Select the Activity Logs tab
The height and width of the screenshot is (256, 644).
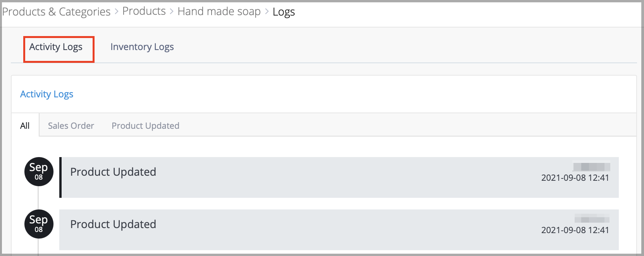[56, 47]
